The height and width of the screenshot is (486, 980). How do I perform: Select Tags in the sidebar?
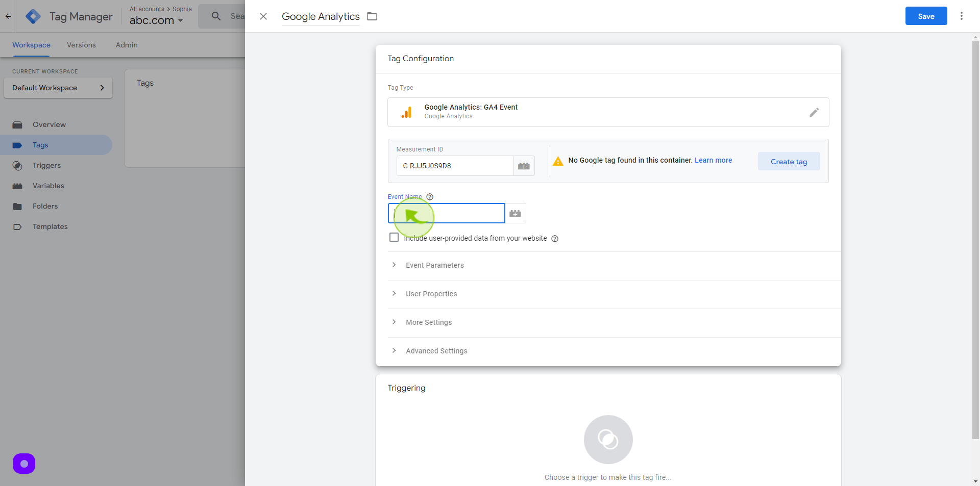click(x=56, y=145)
